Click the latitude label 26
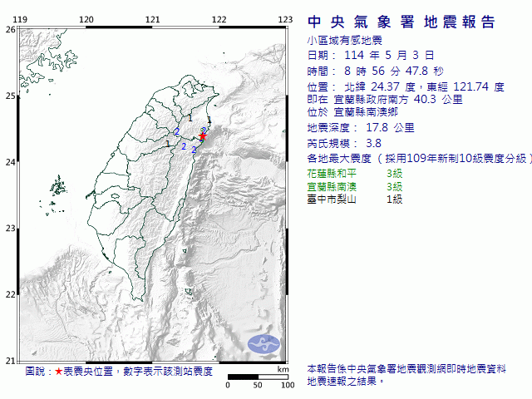The height and width of the screenshot is (399, 532). (x=10, y=30)
